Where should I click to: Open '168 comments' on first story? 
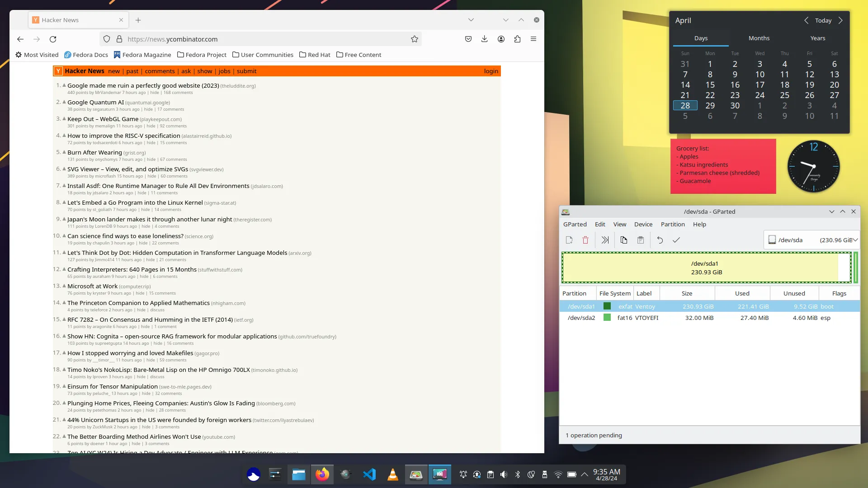coord(178,93)
